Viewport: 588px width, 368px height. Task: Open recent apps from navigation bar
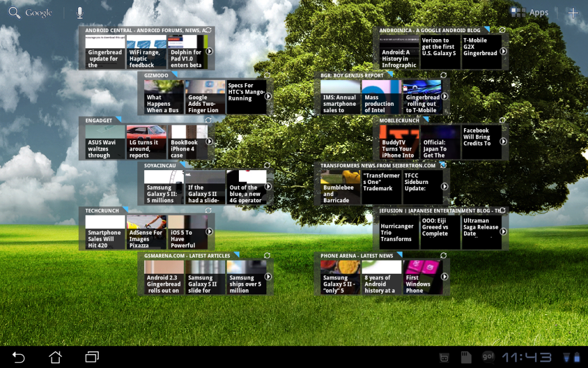(92, 357)
